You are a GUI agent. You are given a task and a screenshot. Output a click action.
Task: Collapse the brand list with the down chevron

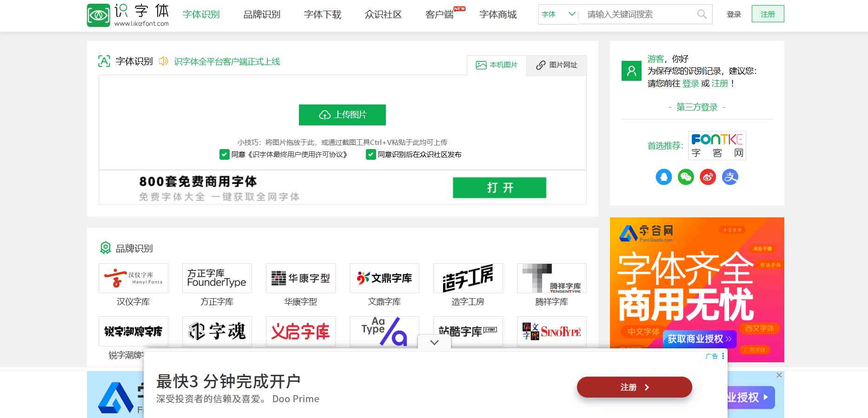pos(434,342)
